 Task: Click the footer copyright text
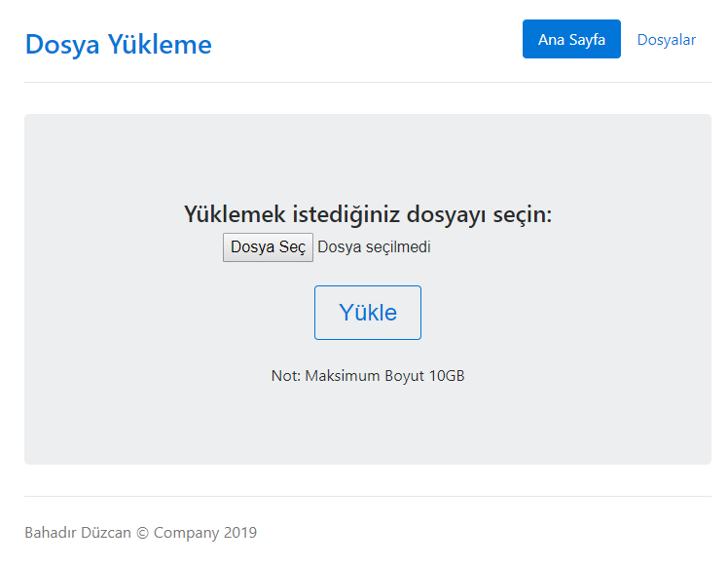[x=140, y=533]
